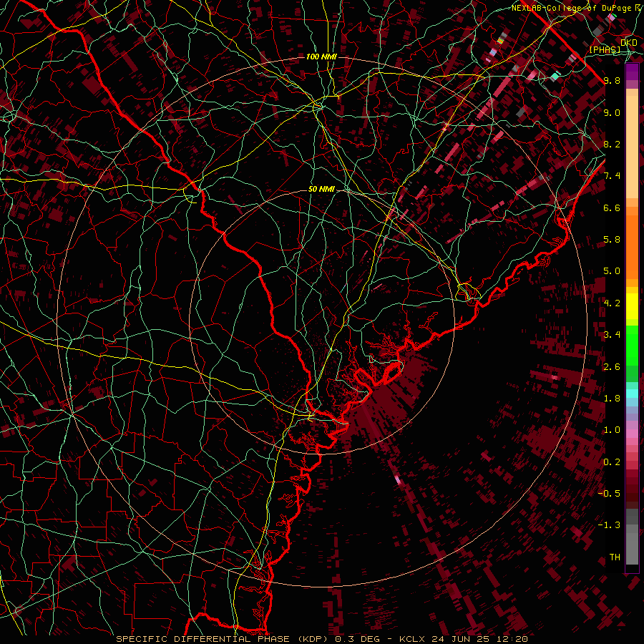Click the 9.8 color scale value
The width and height of the screenshot is (644, 644).
click(x=612, y=80)
